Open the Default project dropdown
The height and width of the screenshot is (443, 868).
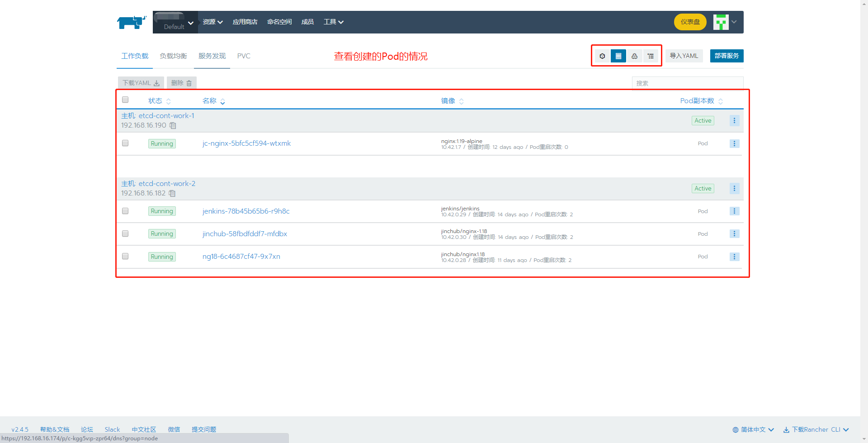coord(175,22)
